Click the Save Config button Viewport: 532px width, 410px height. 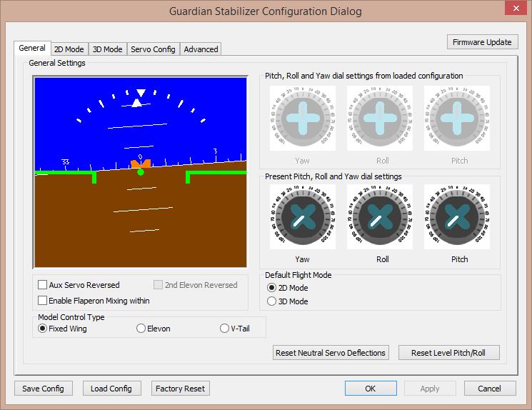pos(43,389)
